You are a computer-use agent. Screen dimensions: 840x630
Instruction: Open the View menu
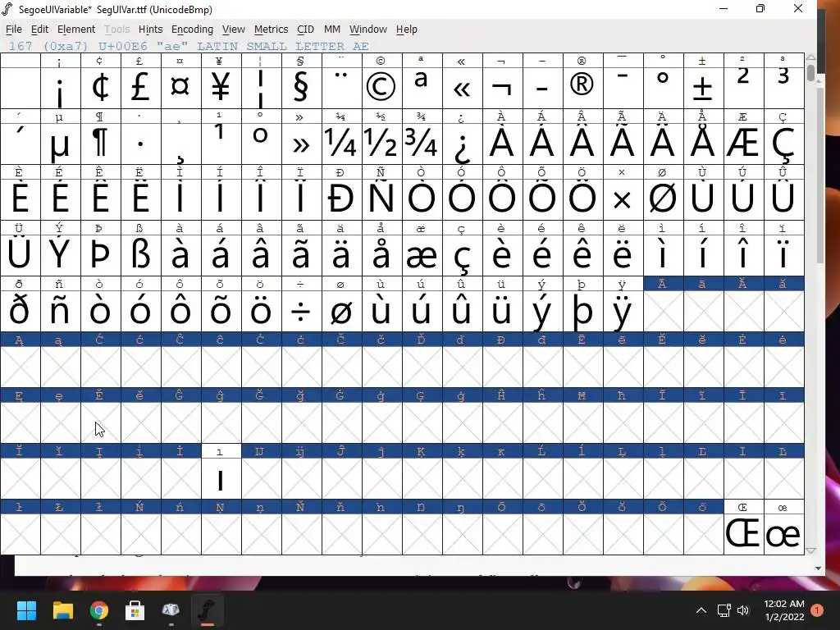click(x=234, y=29)
